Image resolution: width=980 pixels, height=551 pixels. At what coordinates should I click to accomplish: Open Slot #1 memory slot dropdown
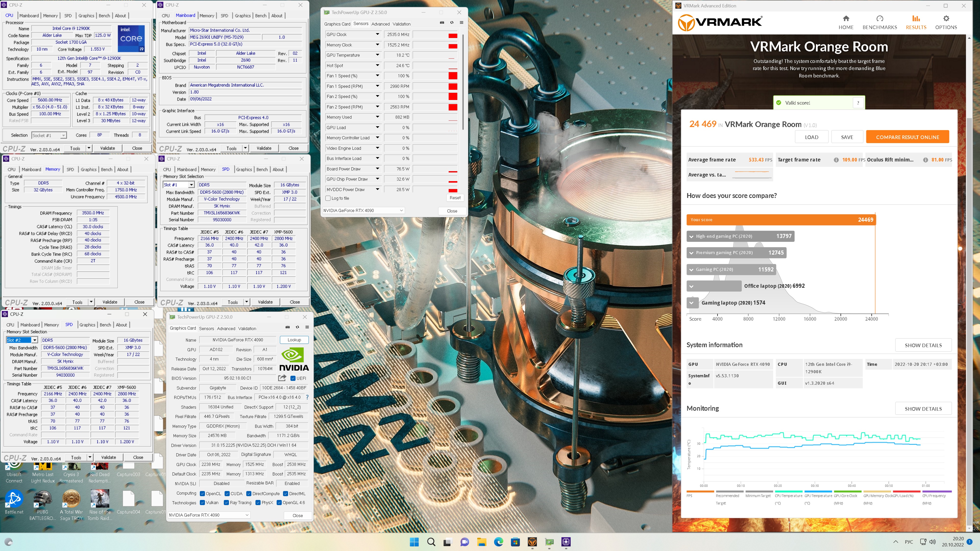[191, 185]
